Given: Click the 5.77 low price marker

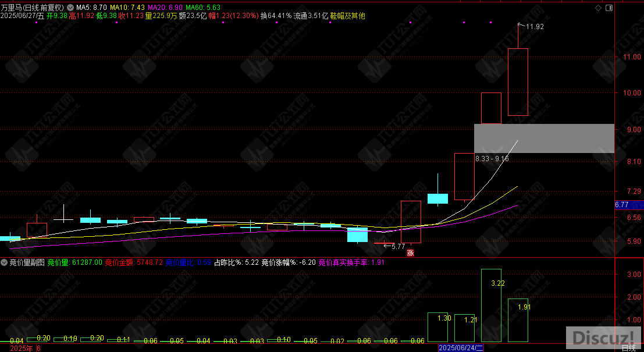Looking at the screenshot, I should pyautogui.click(x=397, y=246).
